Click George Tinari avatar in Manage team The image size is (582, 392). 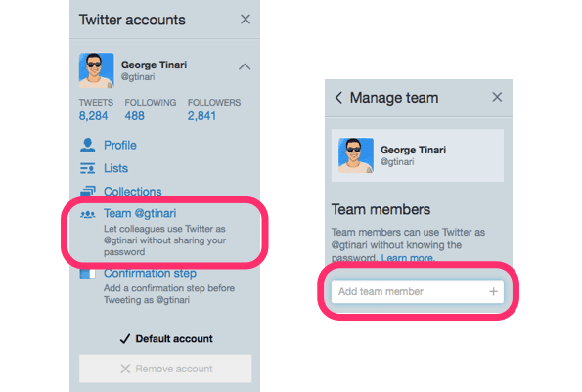click(x=356, y=155)
